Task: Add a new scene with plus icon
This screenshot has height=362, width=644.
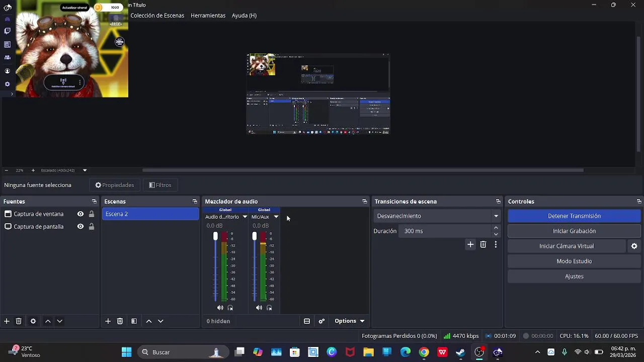Action: (x=108, y=321)
